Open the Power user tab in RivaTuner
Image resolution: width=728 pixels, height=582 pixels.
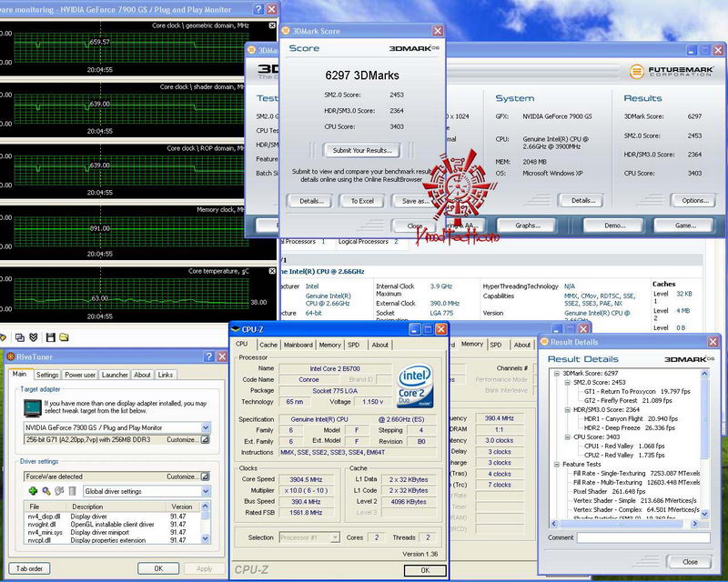coord(80,375)
